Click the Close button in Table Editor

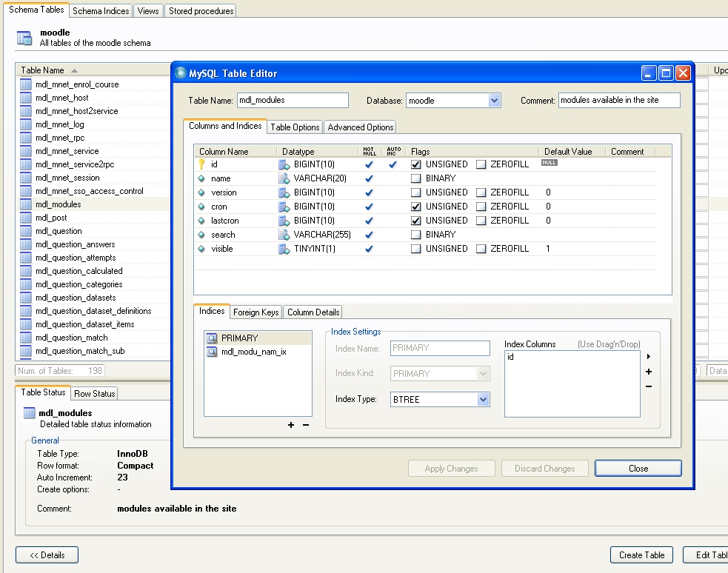point(638,468)
